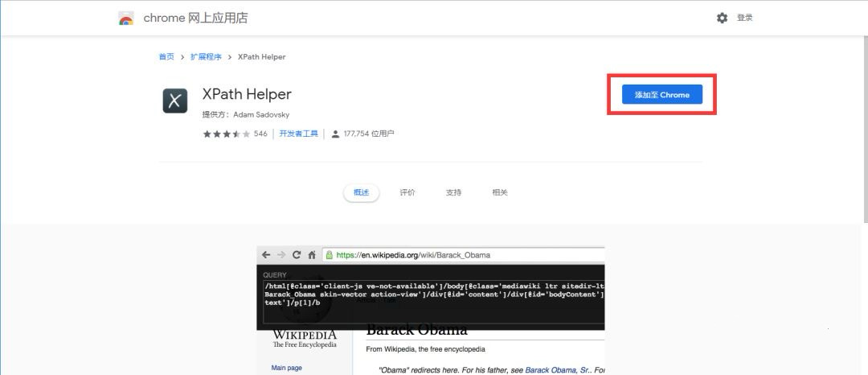Click the 提供方: Adam Sadovsky text
The image size is (868, 375).
(246, 115)
